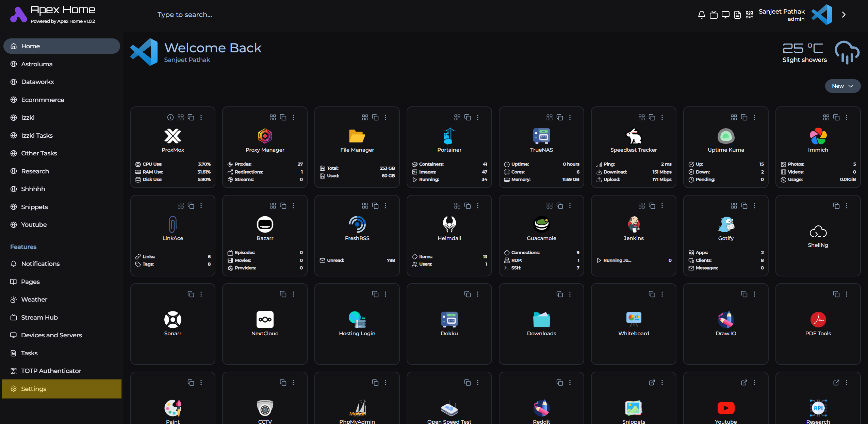The width and height of the screenshot is (868, 424).
Task: Open TOTP Authenticator in sidebar
Action: click(51, 371)
